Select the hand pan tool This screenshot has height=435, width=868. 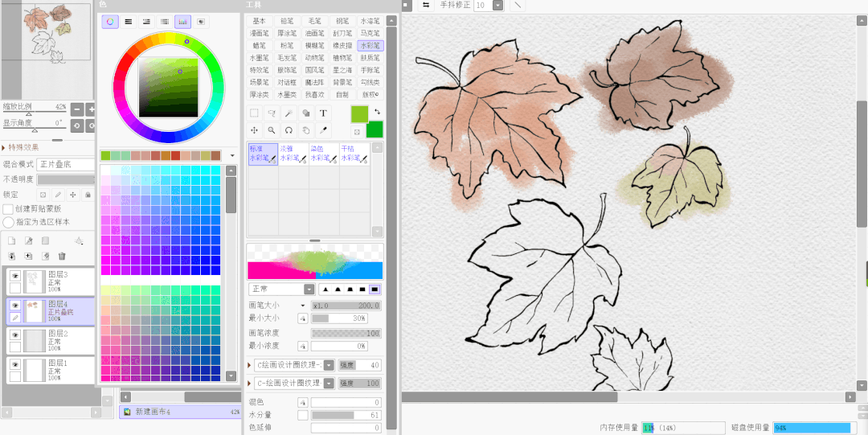click(305, 131)
